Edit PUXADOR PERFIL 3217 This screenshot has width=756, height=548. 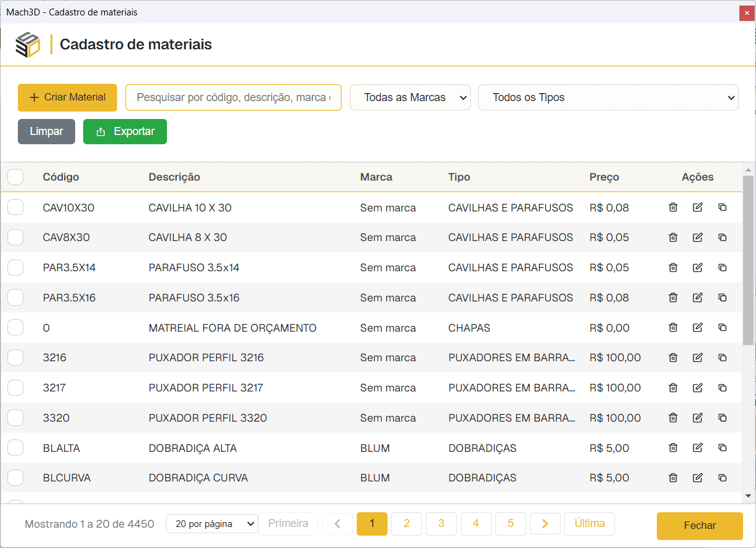(x=697, y=388)
